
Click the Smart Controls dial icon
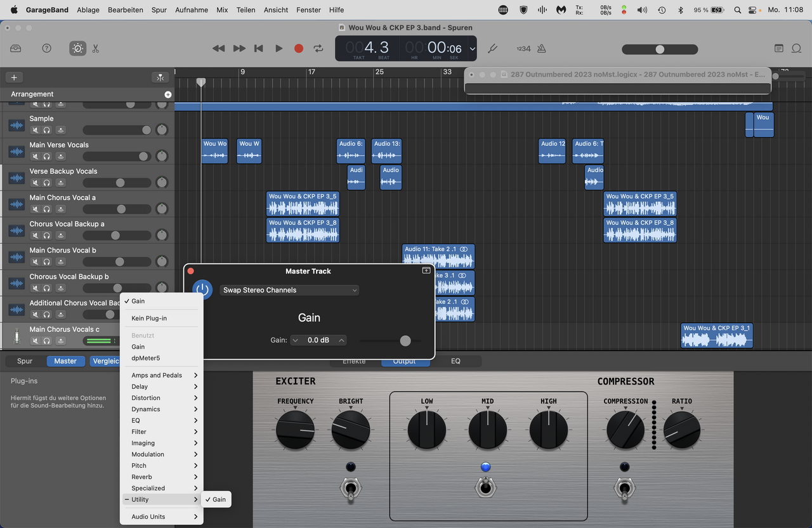pos(77,48)
